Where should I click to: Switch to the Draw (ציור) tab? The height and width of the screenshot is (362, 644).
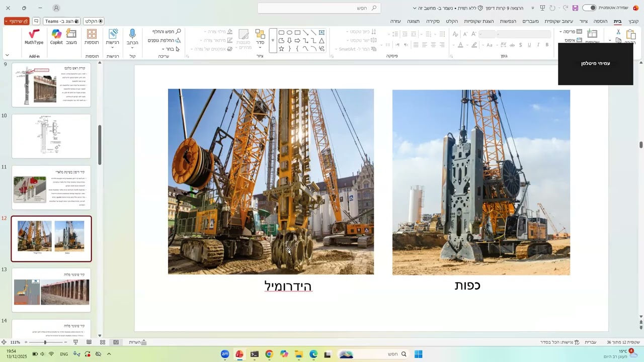[584, 21]
